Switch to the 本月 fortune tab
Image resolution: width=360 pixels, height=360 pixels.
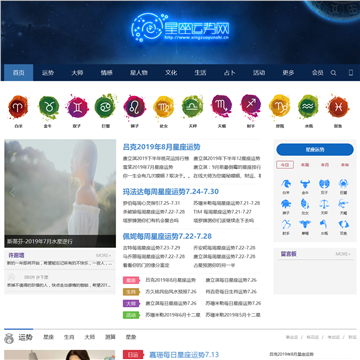(325, 165)
